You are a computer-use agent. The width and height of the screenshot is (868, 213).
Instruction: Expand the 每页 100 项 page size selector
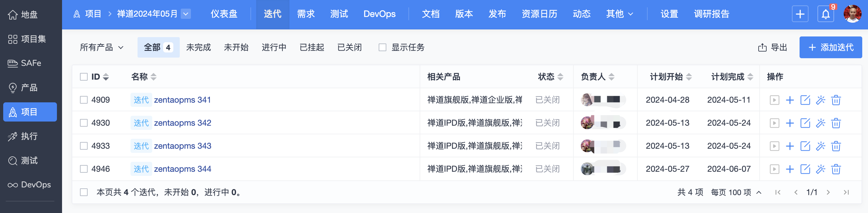pos(736,193)
